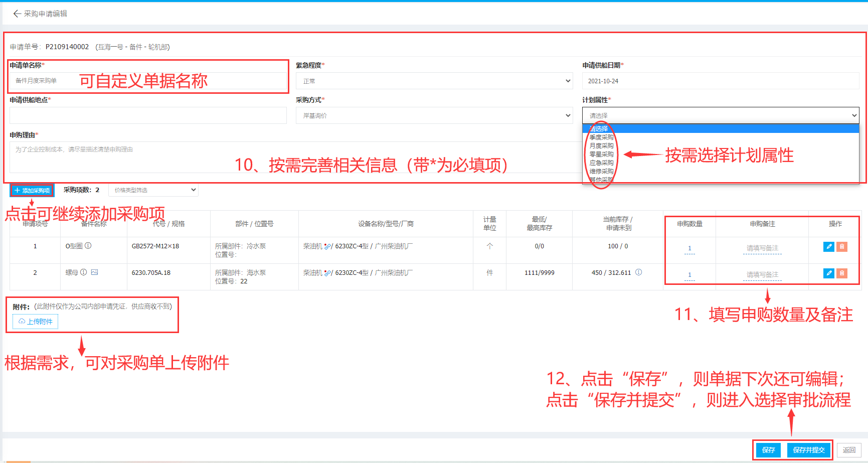
Task: Click the 返回 button
Action: point(849,450)
